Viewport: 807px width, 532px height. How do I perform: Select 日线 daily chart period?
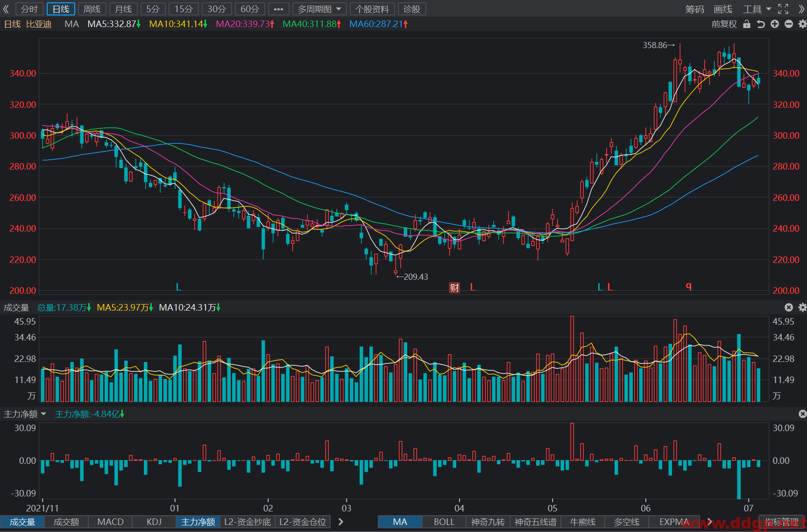coord(61,9)
